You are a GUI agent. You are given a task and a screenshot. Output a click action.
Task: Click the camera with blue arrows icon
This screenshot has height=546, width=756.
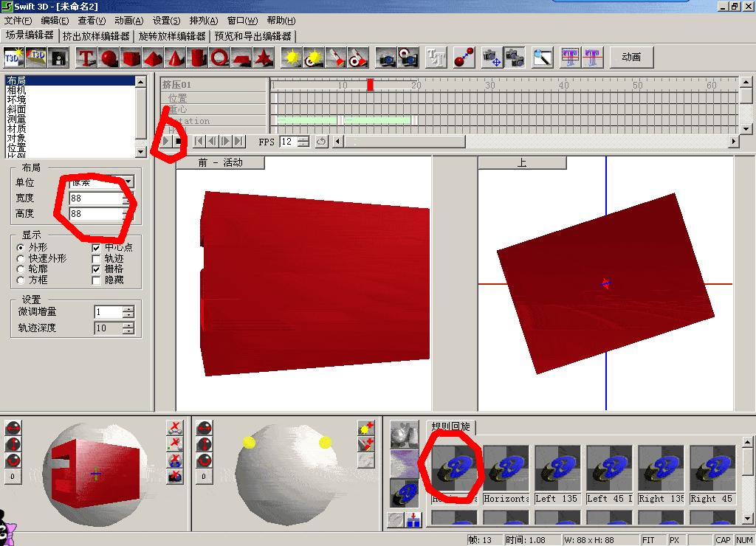(x=492, y=58)
